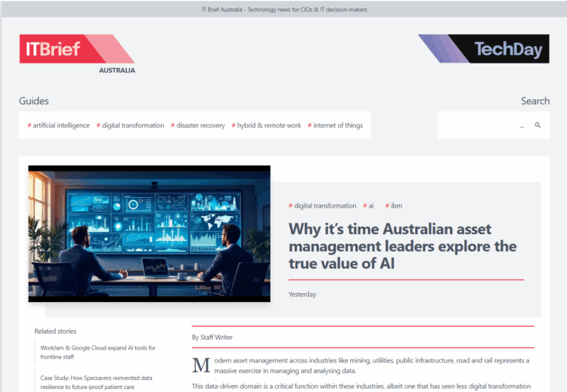Screen dimensions: 567x392
Task: Open Specsavers case study related story
Action: (96, 382)
